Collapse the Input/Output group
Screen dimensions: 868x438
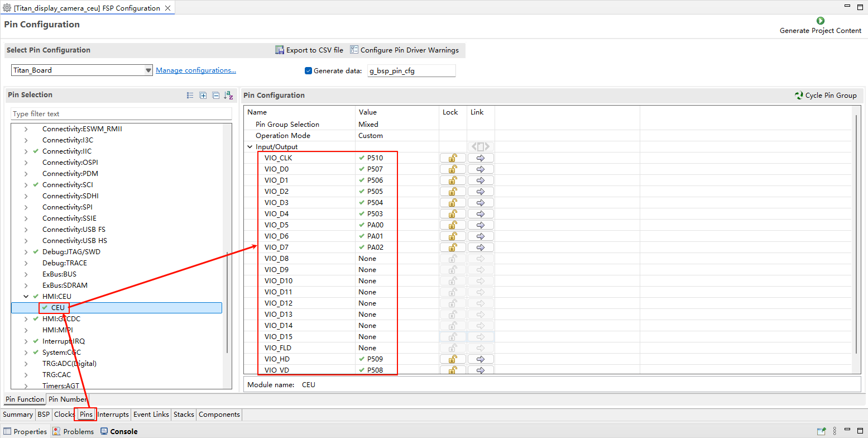pos(250,147)
